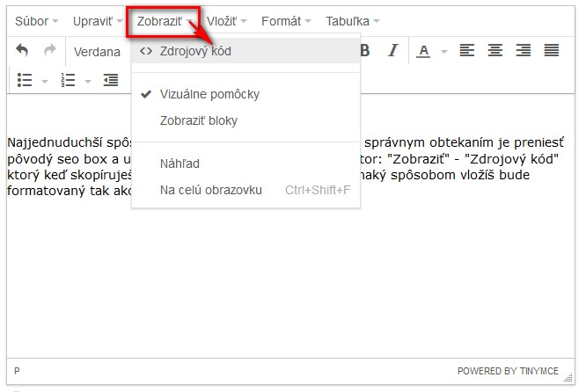Center align the text
Image resolution: width=586 pixels, height=392 pixels.
pos(495,51)
